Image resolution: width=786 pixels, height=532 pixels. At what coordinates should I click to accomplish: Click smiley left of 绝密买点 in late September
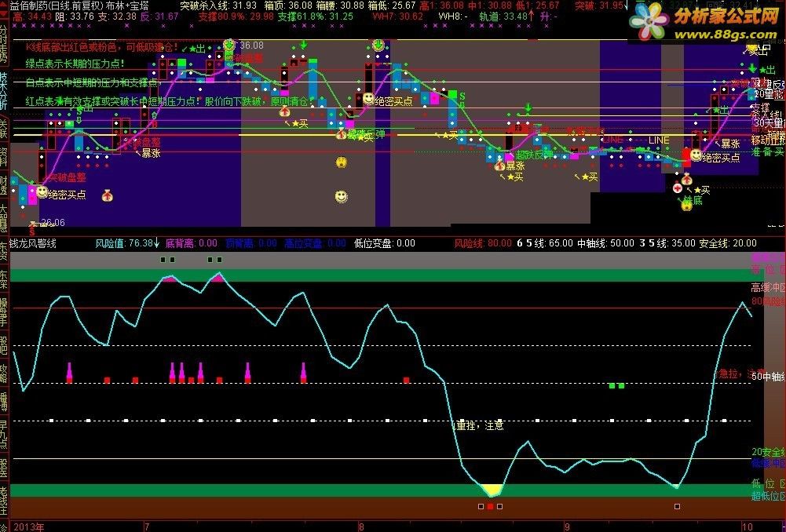click(x=696, y=156)
